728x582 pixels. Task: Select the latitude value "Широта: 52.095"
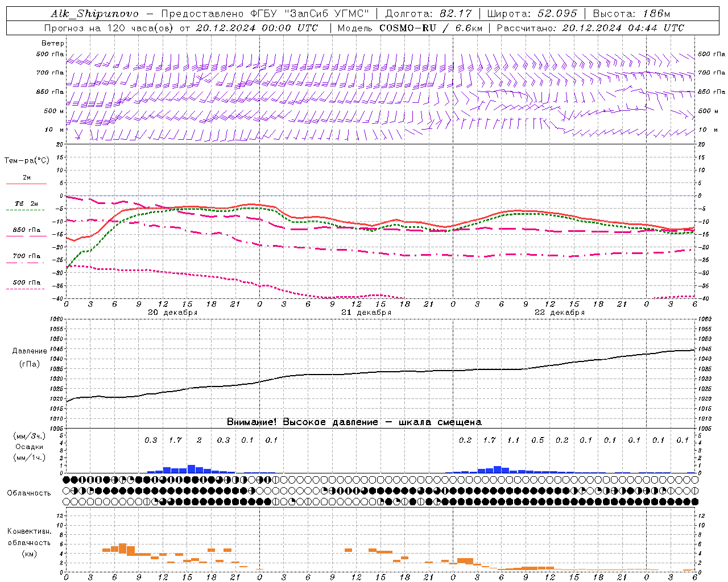[532, 14]
